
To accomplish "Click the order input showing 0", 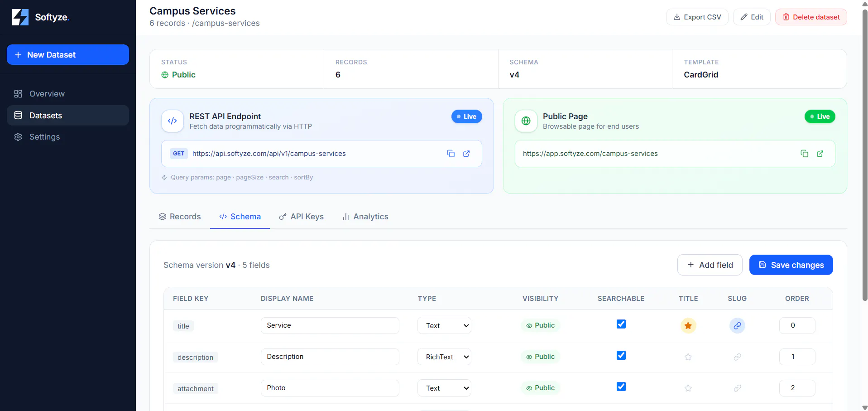I will point(797,325).
